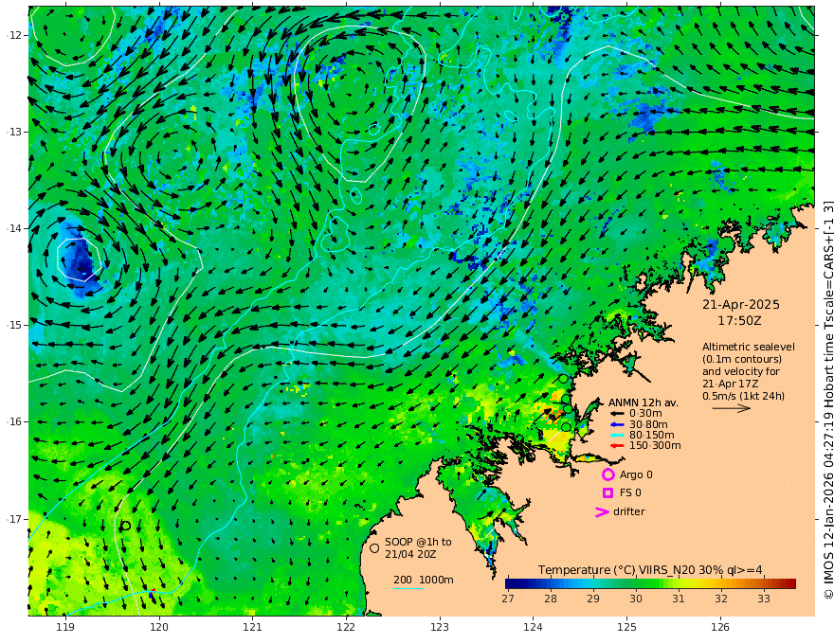The height and width of the screenshot is (644, 834).
Task: Click the cyan 200 1000m isobath legend line
Action: pos(408,588)
